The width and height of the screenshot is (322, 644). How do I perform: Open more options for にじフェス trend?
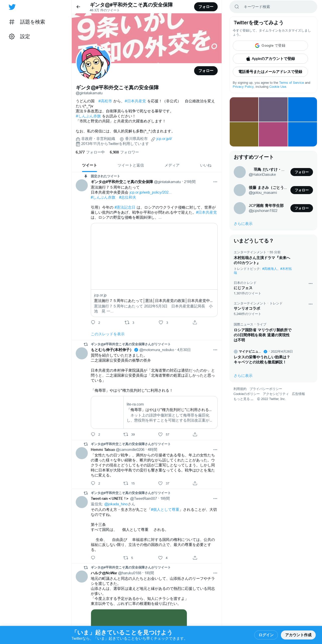pyautogui.click(x=310, y=283)
